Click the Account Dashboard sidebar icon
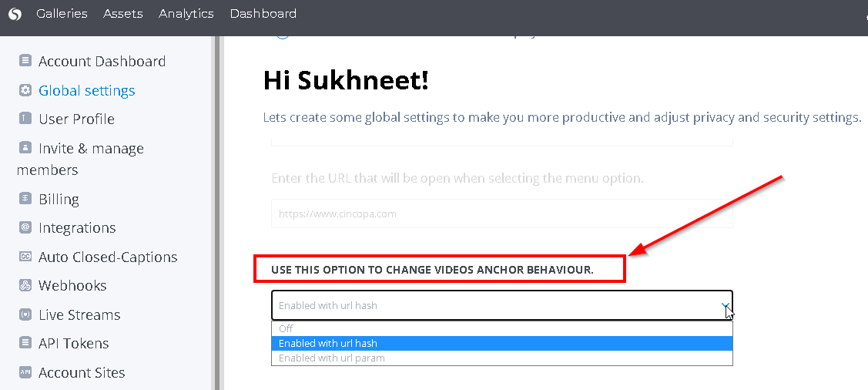Viewport: 868px width, 390px height. (x=25, y=60)
